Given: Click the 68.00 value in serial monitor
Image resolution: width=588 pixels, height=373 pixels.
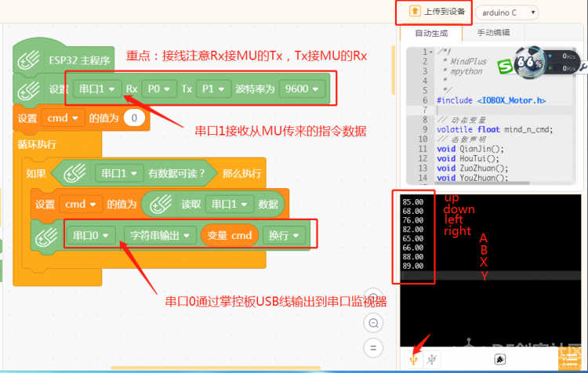Looking at the screenshot, I should coord(413,211).
